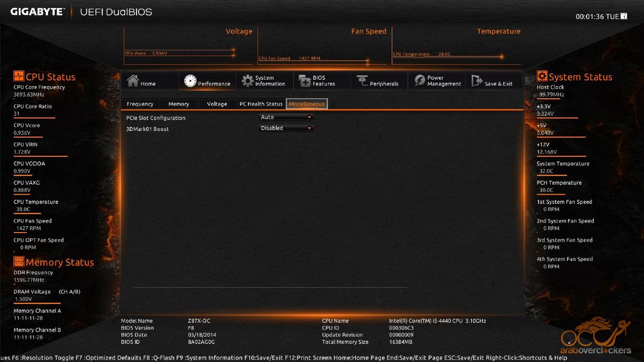
Task: Switch to the Frequency tab
Action: [x=140, y=104]
